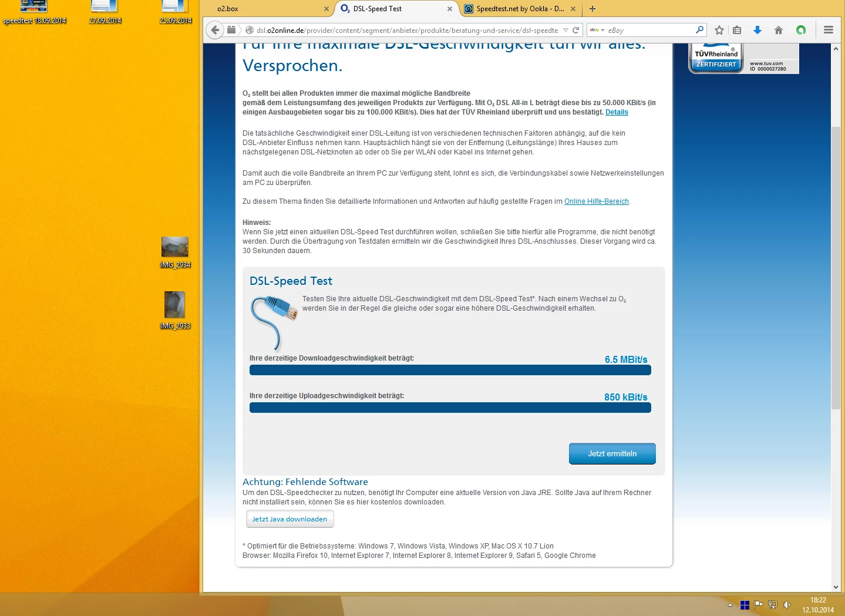Image resolution: width=845 pixels, height=616 pixels.
Task: Click the scrollbar down arrow
Action: (x=836, y=587)
